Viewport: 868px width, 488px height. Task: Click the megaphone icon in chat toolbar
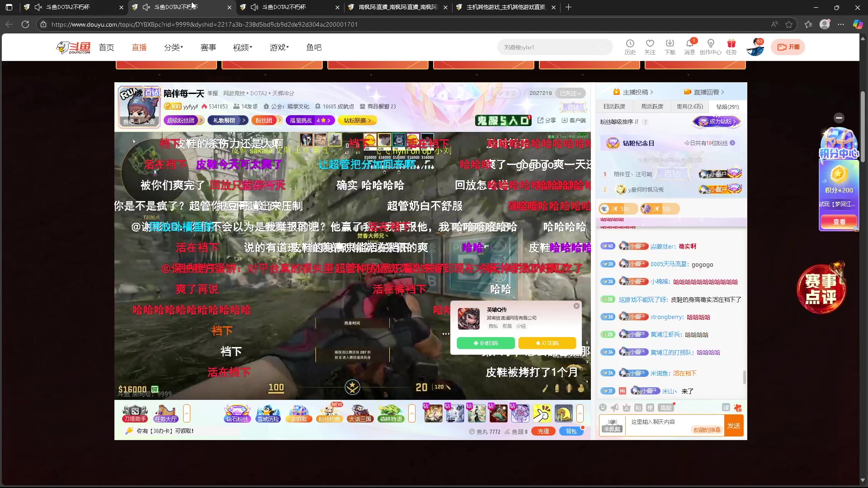point(614,408)
